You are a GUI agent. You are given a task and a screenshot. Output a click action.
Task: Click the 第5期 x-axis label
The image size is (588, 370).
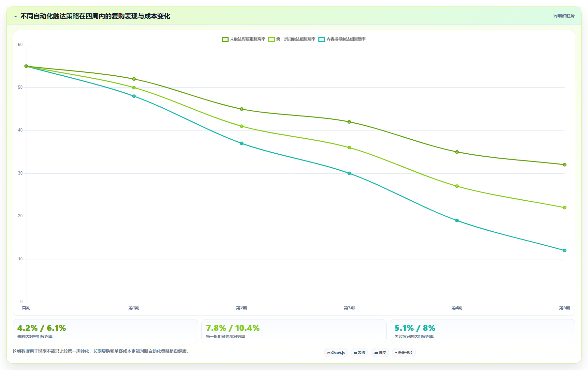tap(565, 308)
